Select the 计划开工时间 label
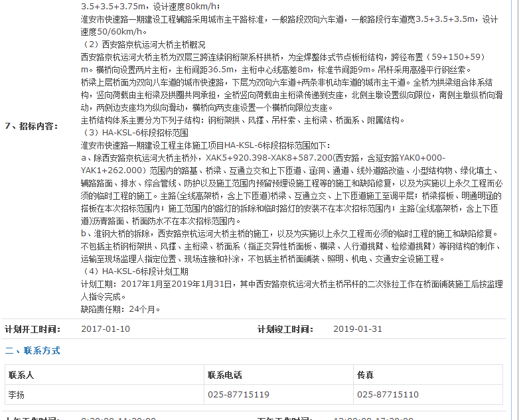This screenshot has height=420, width=521. (32, 329)
